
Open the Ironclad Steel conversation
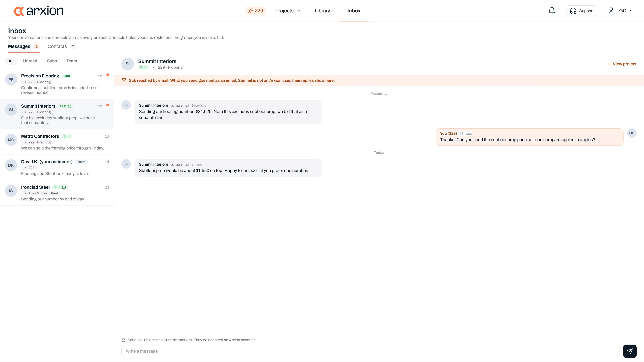point(57,193)
